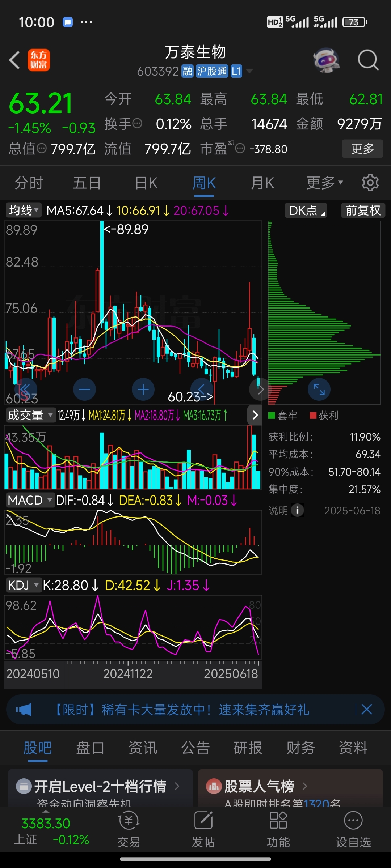
Task: Jump to earliest with double-left arrow
Action: tap(26, 390)
